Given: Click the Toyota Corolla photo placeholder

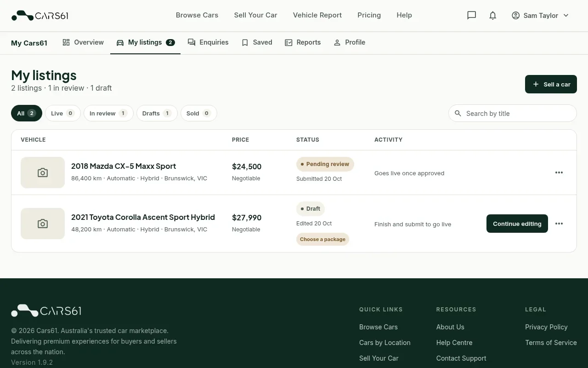Looking at the screenshot, I should (43, 224).
